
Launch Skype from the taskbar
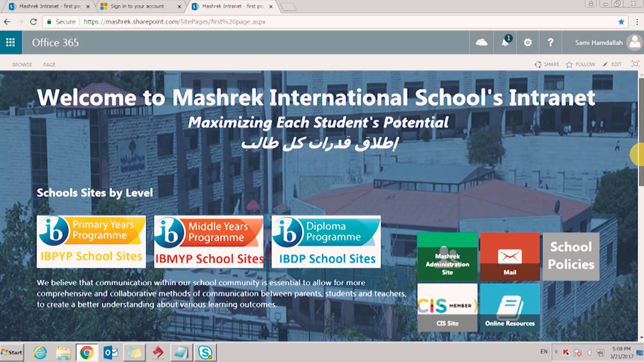(206, 352)
